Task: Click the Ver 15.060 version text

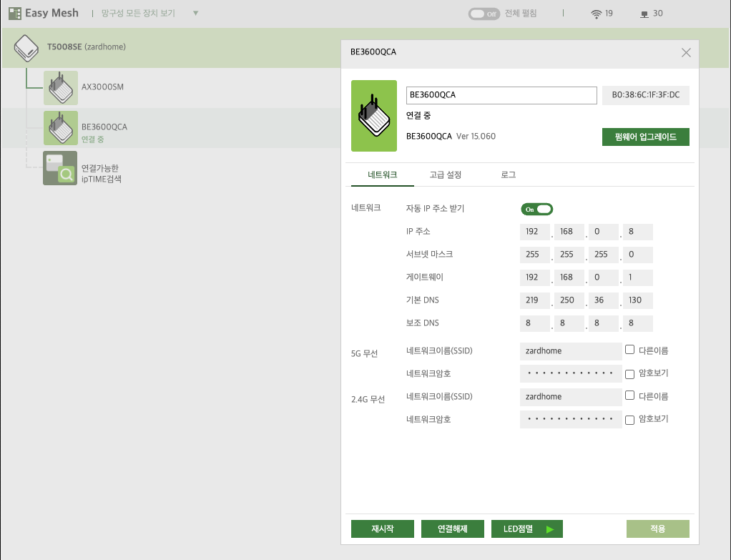Action: (476, 137)
